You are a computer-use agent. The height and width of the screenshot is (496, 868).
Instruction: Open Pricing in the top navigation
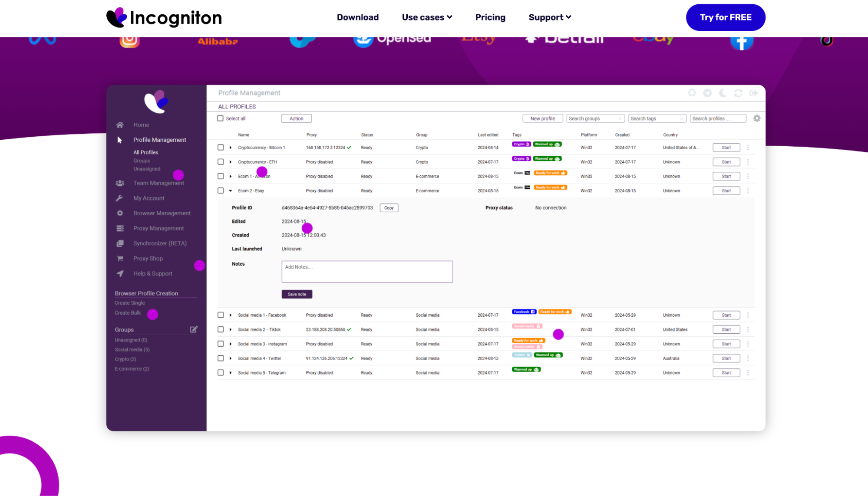coord(490,17)
